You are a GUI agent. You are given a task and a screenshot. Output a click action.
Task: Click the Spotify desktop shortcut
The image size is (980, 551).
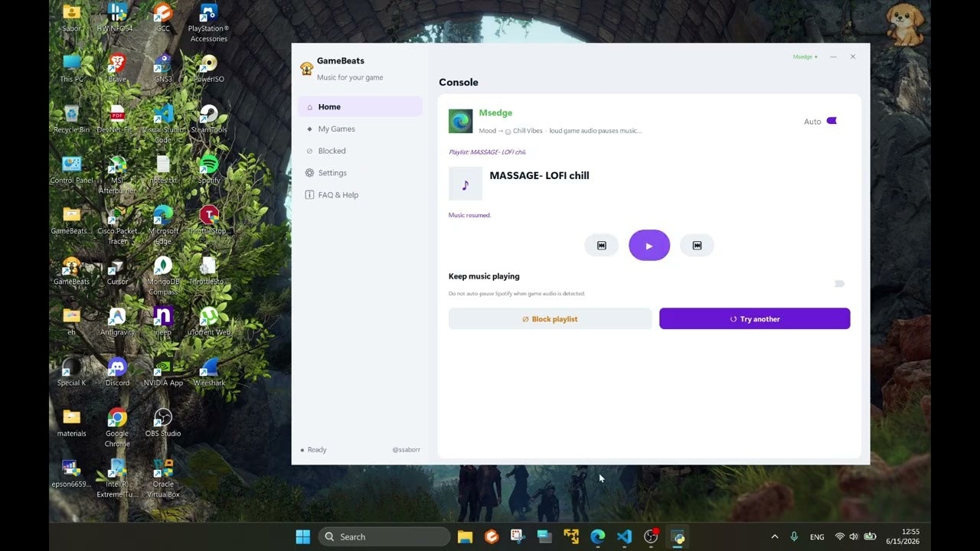[x=208, y=170]
